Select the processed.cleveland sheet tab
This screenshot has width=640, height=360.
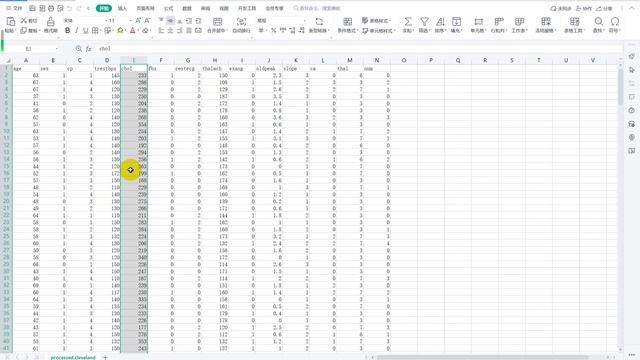(x=73, y=357)
